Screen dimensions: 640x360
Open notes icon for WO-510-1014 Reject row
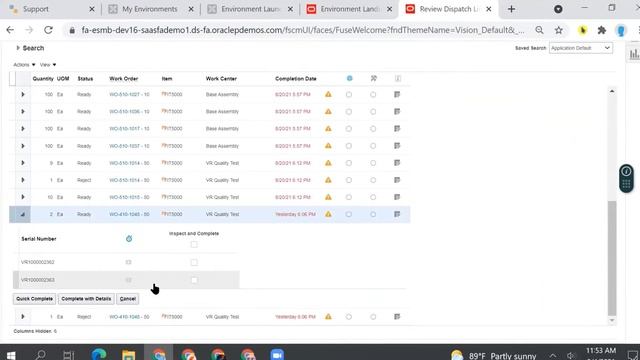(397, 180)
